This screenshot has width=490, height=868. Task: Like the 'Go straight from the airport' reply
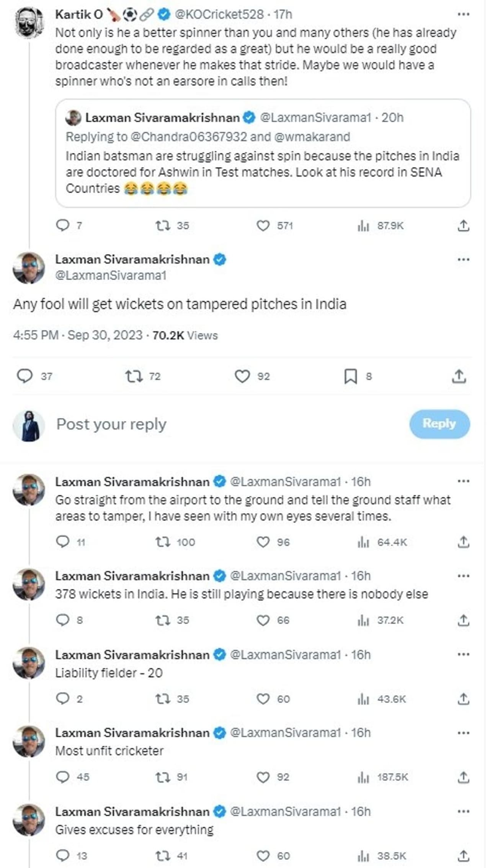(x=263, y=542)
